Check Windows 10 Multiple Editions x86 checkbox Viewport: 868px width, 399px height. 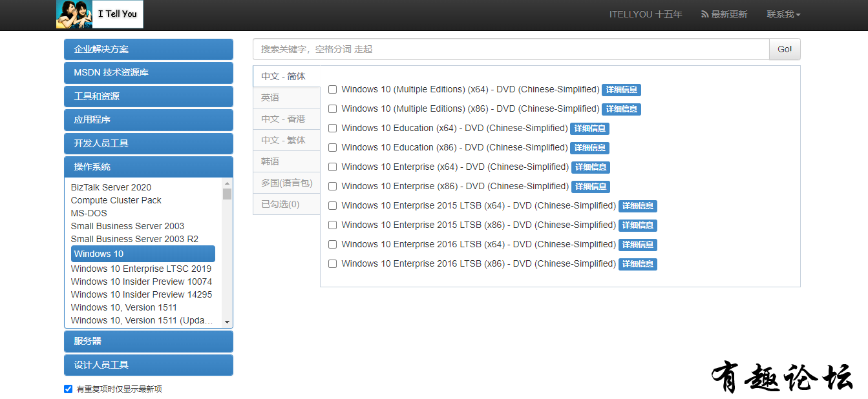pos(332,109)
